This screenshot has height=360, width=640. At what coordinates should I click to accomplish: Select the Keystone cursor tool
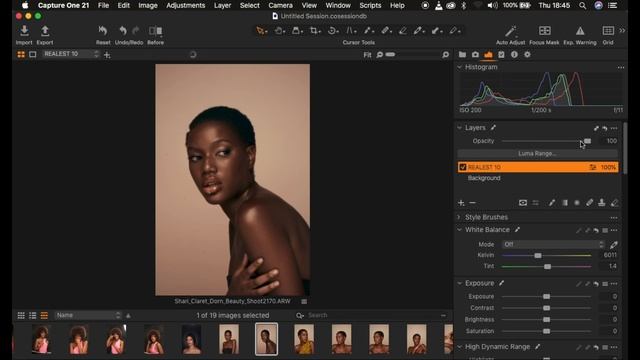click(x=350, y=31)
